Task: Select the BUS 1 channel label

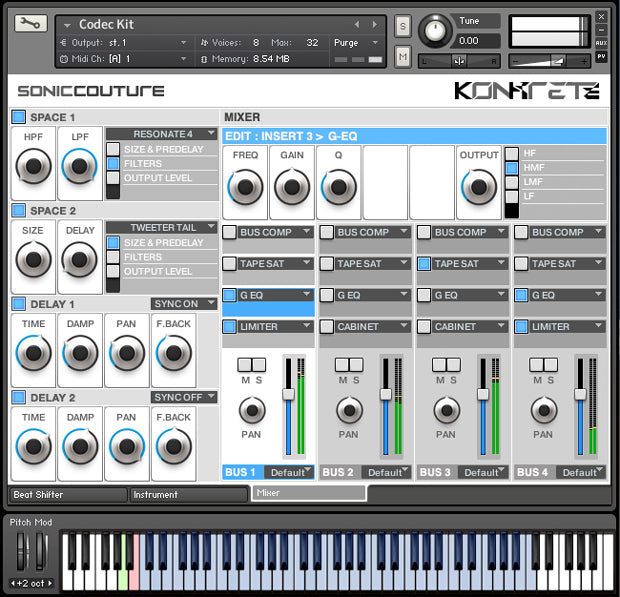Action: pos(240,472)
